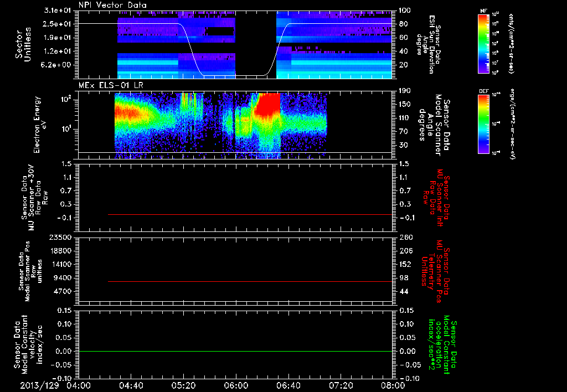Select the "Sector Unitless" axis title
The width and height of the screenshot is (567, 392).
pos(23,44)
